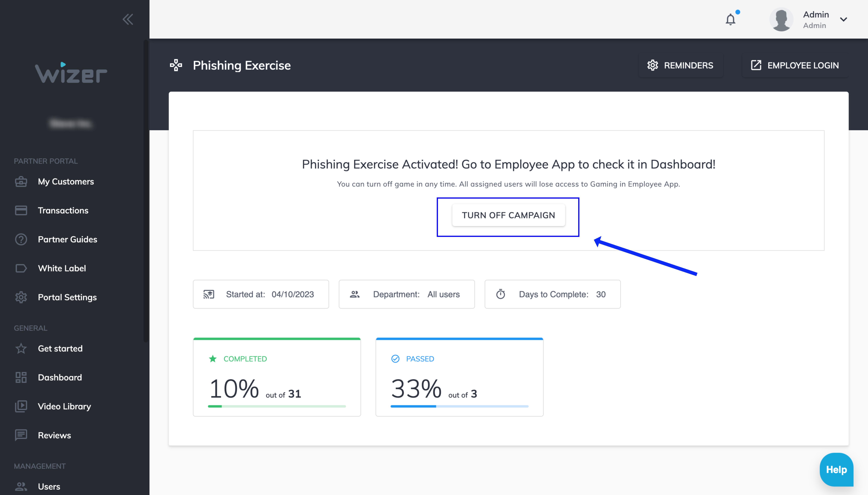The image size is (868, 495).
Task: Switch to the Dashboard section
Action: pyautogui.click(x=60, y=377)
